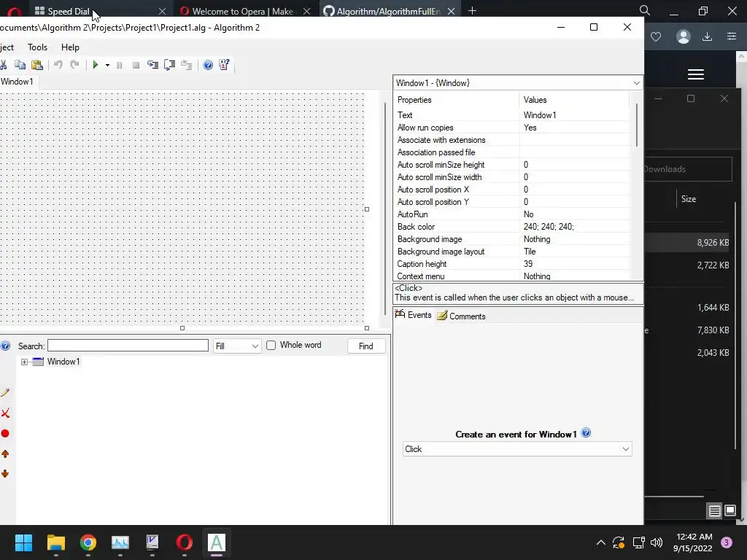This screenshot has width=747, height=560.
Task: Click the Copy toolbar icon
Action: point(20,65)
